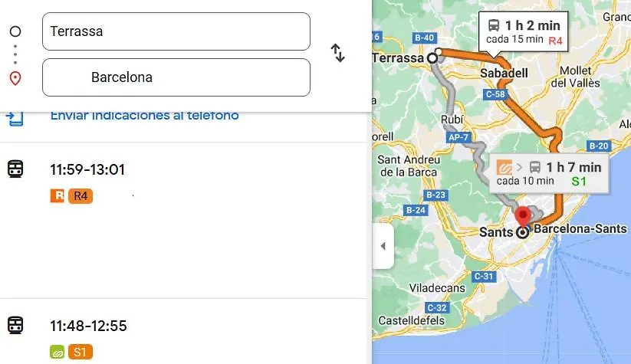The width and height of the screenshot is (631, 364).
Task: Choose the 11:59-13:01 R4 route option
Action: click(183, 221)
